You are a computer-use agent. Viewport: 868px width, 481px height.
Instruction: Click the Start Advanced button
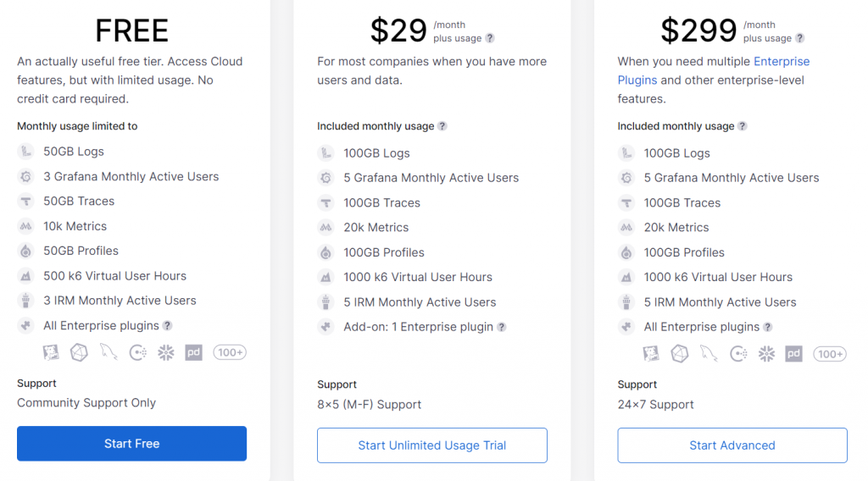[732, 445]
